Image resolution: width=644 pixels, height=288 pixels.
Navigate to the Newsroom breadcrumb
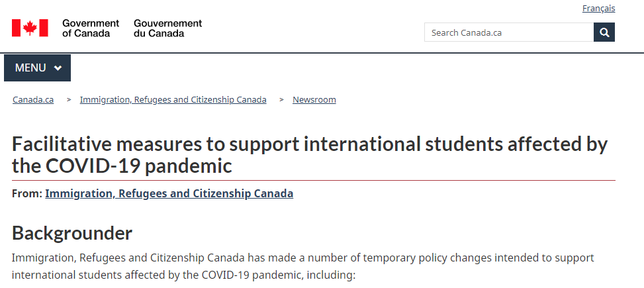coord(314,100)
